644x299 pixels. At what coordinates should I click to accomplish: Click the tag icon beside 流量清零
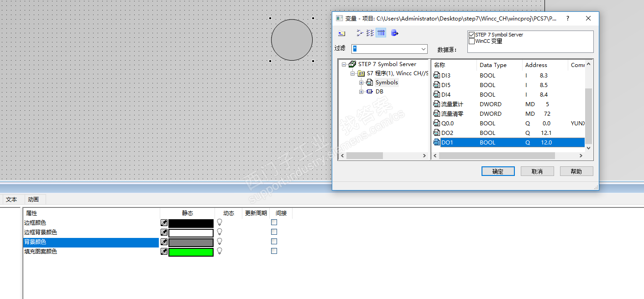436,114
